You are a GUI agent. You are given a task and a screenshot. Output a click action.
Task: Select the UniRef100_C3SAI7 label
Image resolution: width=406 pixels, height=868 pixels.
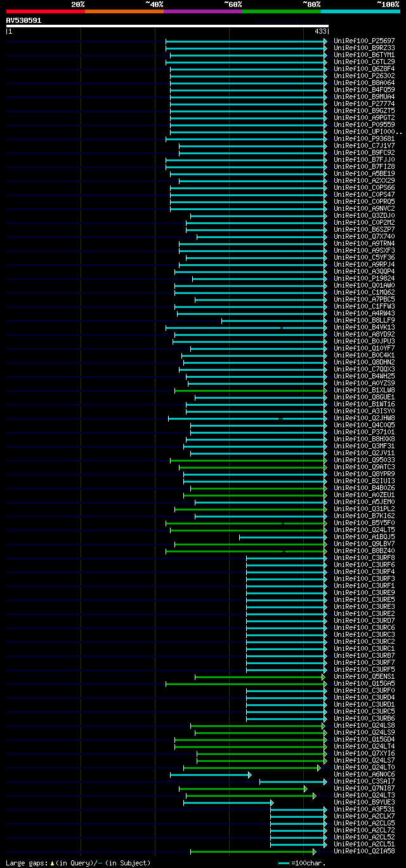coord(364,781)
